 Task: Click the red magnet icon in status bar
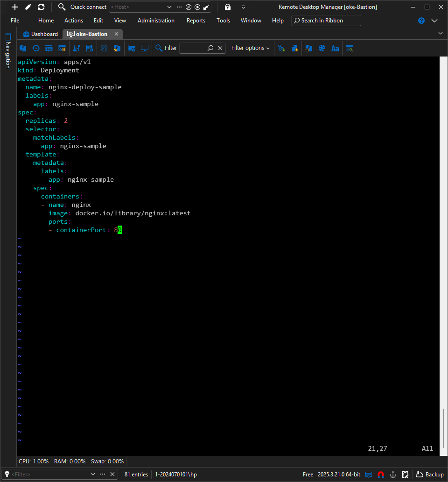click(x=381, y=475)
